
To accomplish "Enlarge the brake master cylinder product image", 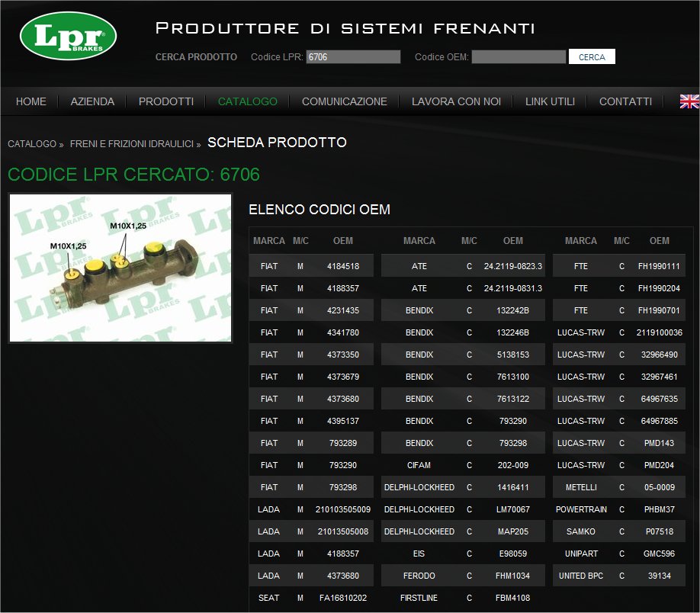I will pyautogui.click(x=120, y=268).
